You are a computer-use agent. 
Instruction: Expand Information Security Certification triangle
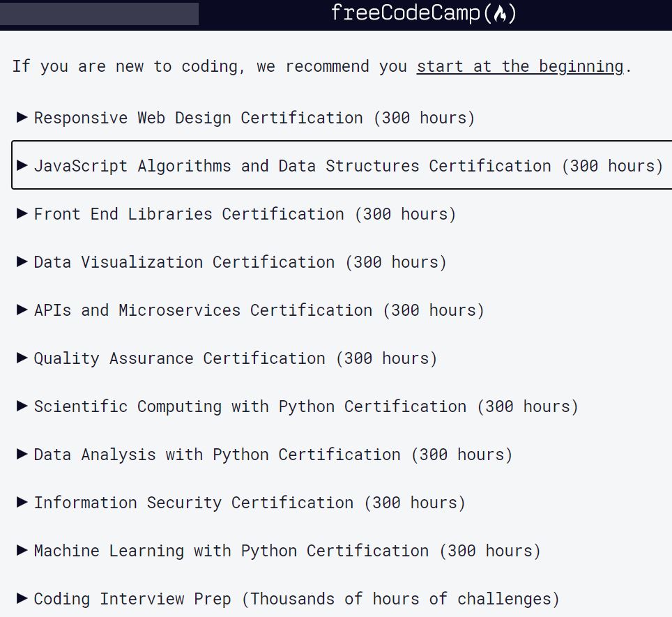click(x=22, y=502)
